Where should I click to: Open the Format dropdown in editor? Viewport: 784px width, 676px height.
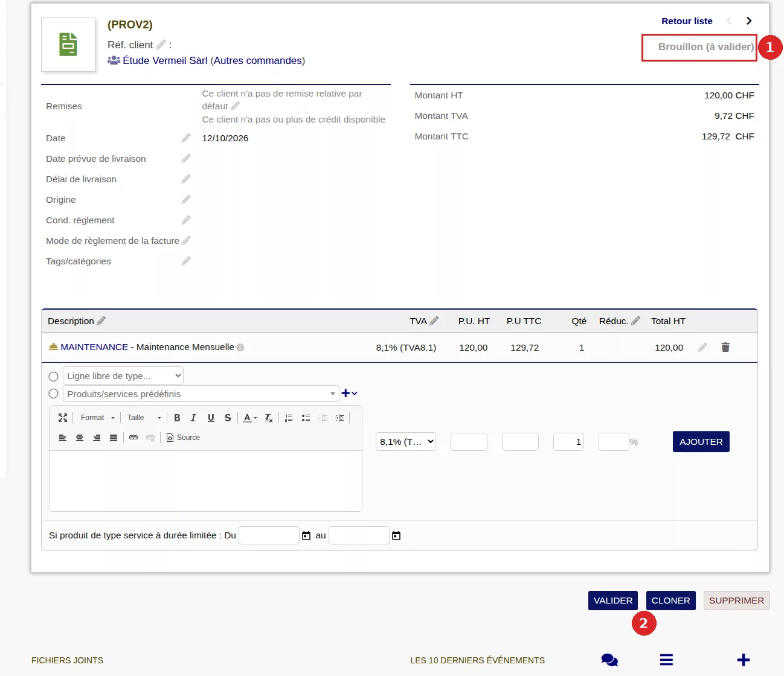pos(97,418)
